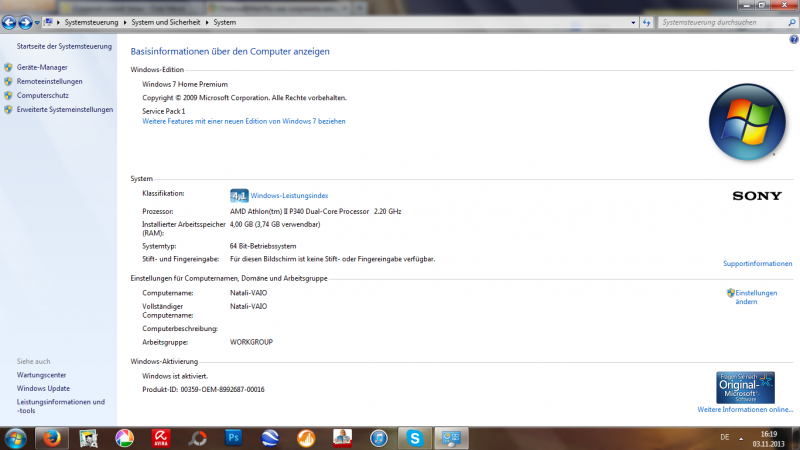This screenshot has width=800, height=450.
Task: Open the Windows Start menu orb
Action: [x=16, y=438]
